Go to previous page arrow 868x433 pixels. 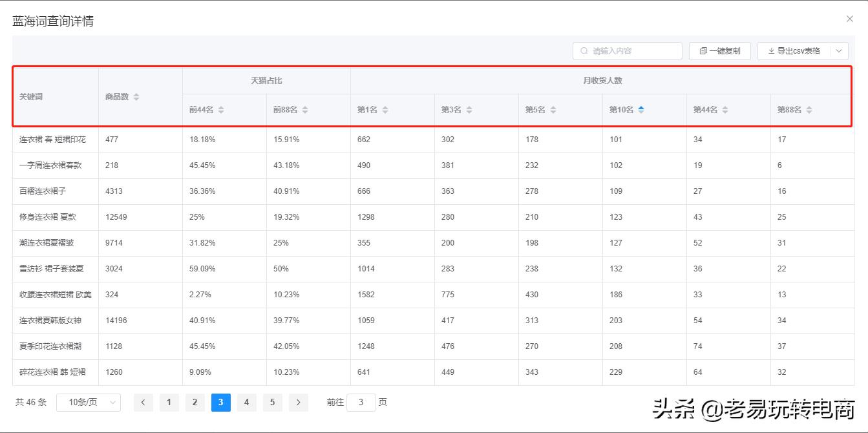(143, 402)
